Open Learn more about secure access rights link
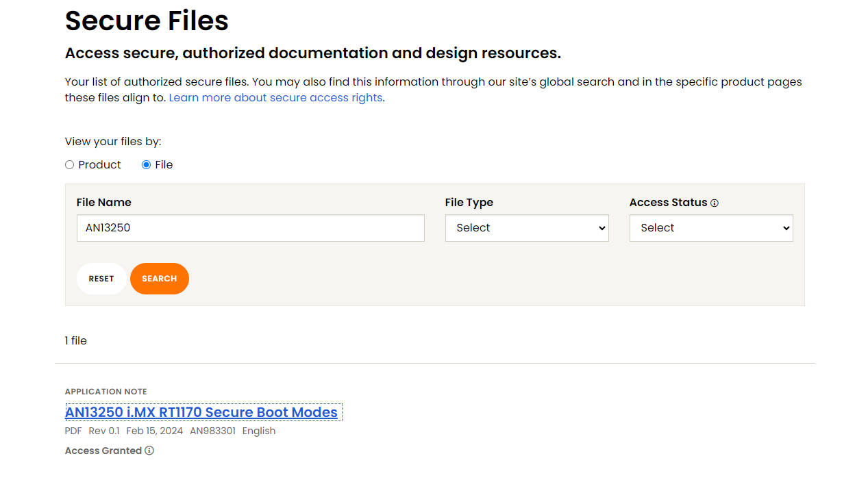The width and height of the screenshot is (868, 480). click(x=275, y=98)
